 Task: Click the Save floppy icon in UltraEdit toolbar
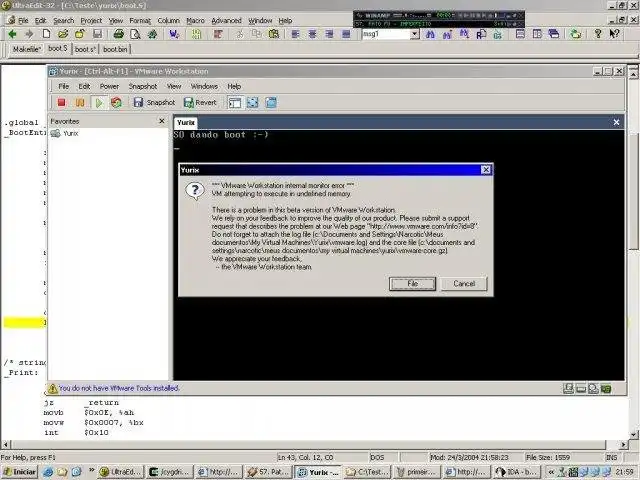pyautogui.click(x=97, y=34)
